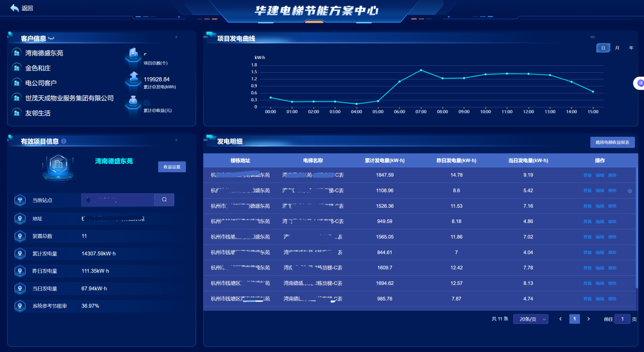Click the table's vertical scrollbar
The height and width of the screenshot is (352, 644).
pos(636,227)
